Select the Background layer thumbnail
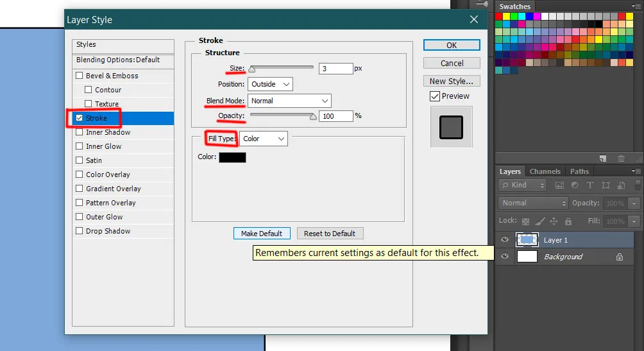 tap(527, 257)
